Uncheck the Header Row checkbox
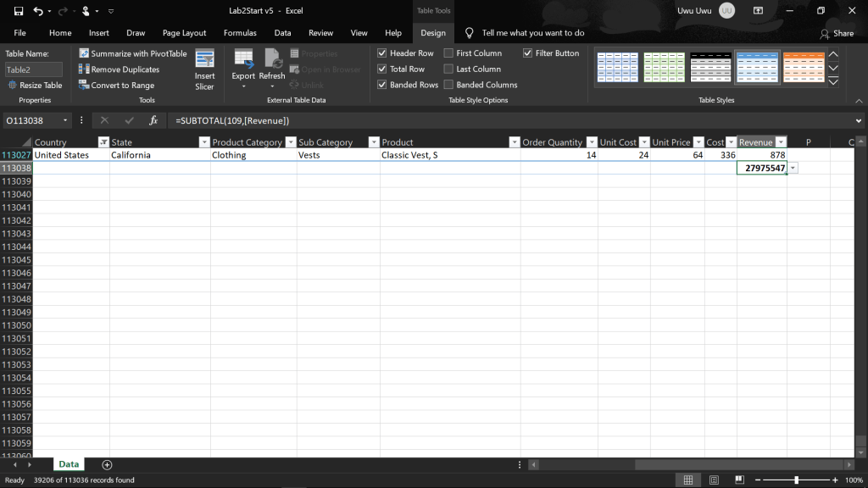 tap(382, 53)
